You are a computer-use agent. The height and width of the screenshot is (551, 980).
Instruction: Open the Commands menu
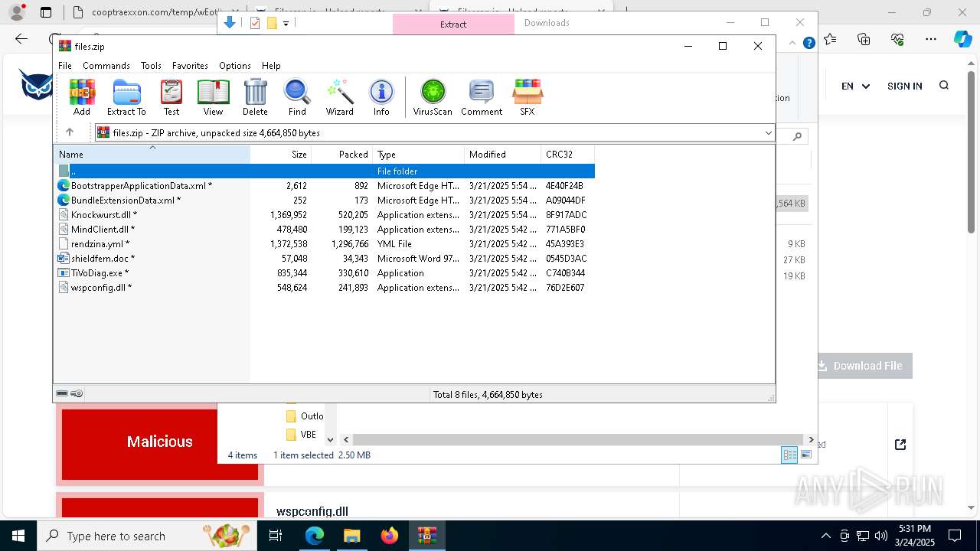(x=106, y=66)
